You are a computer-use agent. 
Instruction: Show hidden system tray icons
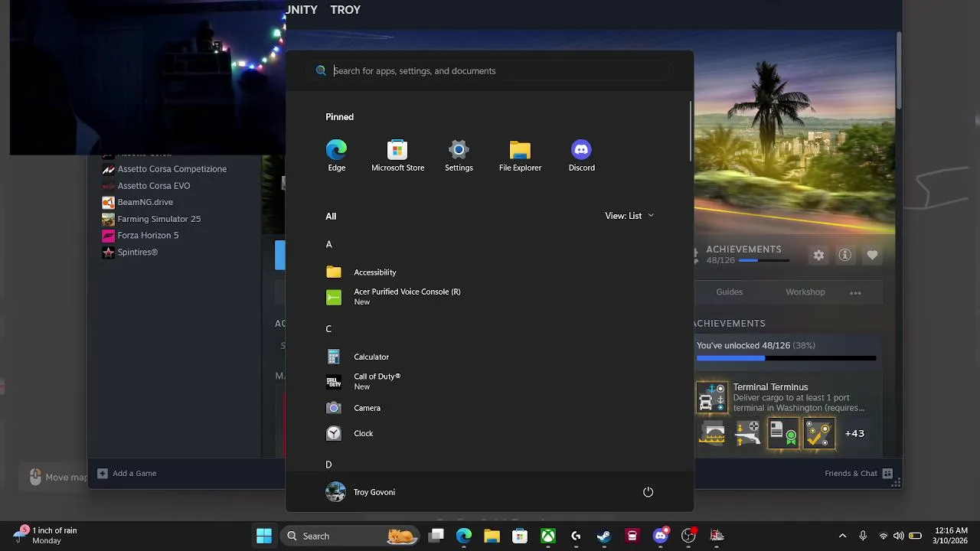tap(843, 536)
